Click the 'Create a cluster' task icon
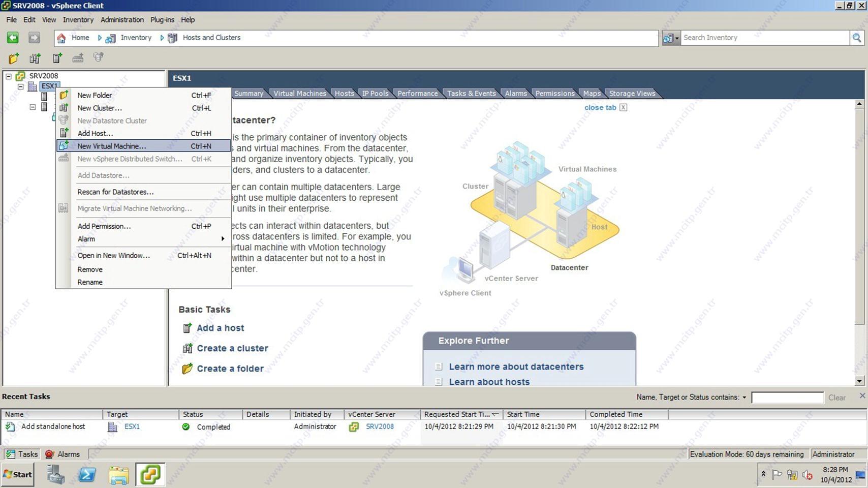 pyautogui.click(x=188, y=348)
